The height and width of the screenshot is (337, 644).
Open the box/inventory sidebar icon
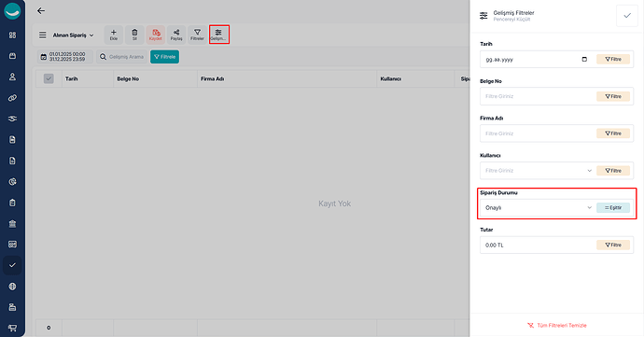12,56
